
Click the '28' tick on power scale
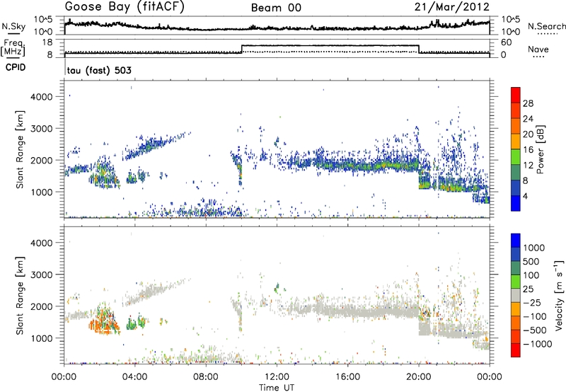point(528,103)
